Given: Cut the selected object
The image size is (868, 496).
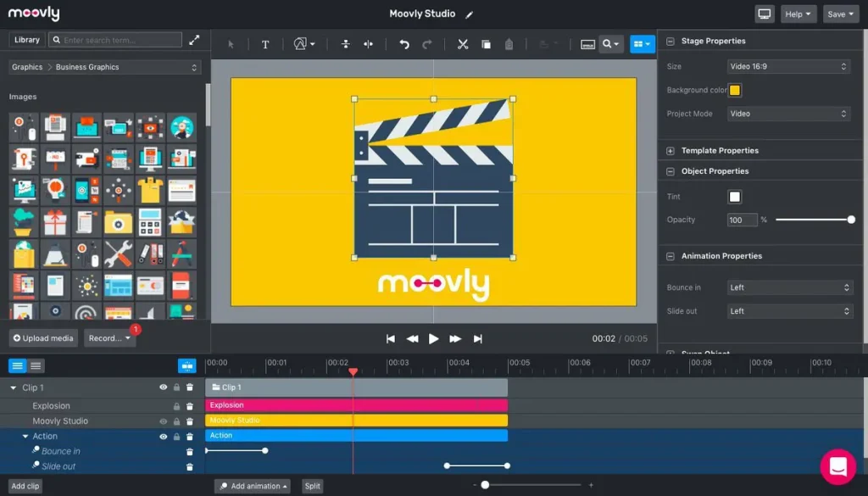Looking at the screenshot, I should click(x=463, y=44).
